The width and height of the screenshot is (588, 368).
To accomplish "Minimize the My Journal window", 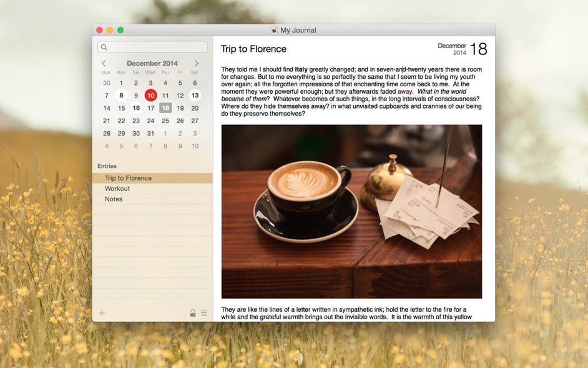I will click(110, 30).
